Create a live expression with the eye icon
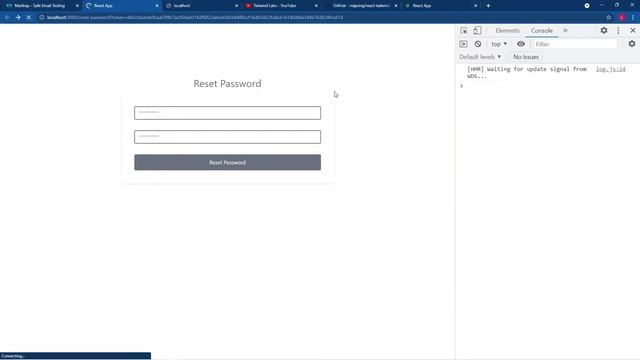This screenshot has width=640, height=360. [521, 44]
